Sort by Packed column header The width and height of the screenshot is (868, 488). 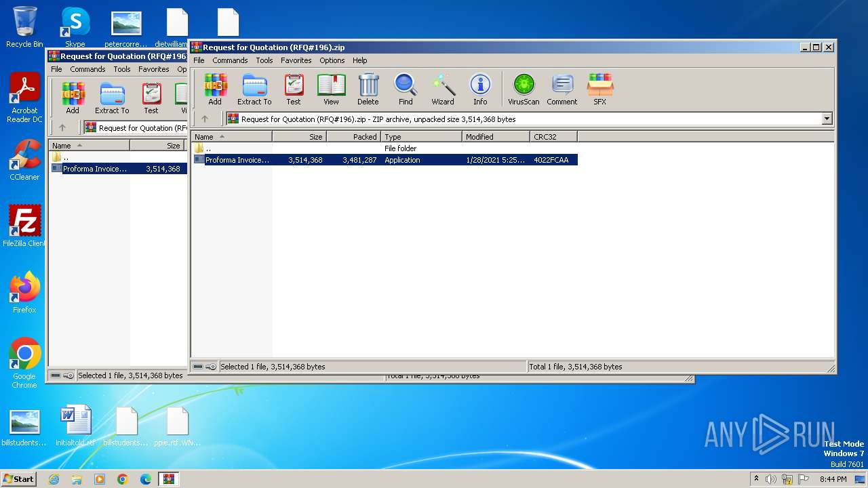click(353, 136)
